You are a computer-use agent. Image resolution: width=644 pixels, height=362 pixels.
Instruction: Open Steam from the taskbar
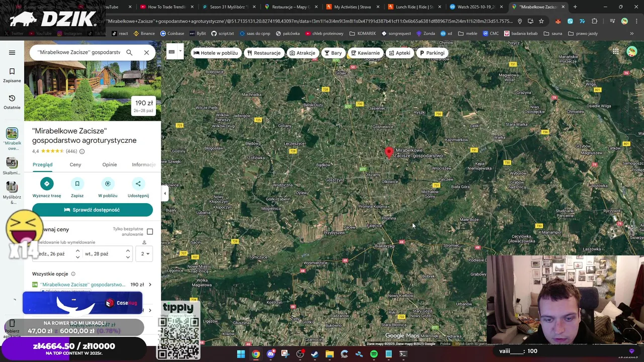click(315, 354)
